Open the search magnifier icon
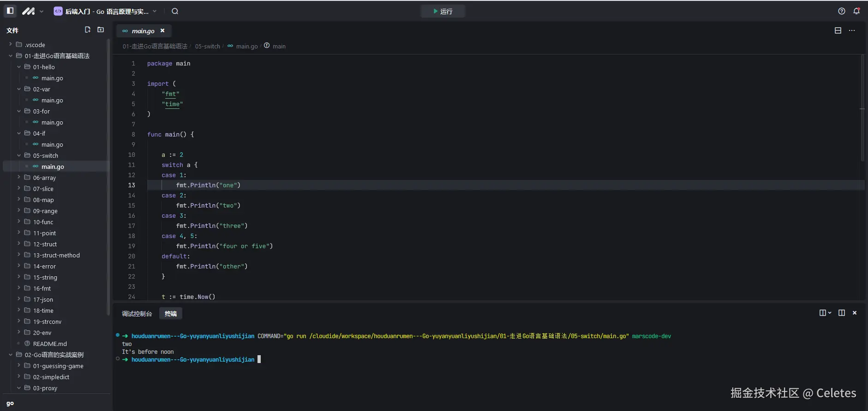This screenshot has height=411, width=868. coord(175,11)
